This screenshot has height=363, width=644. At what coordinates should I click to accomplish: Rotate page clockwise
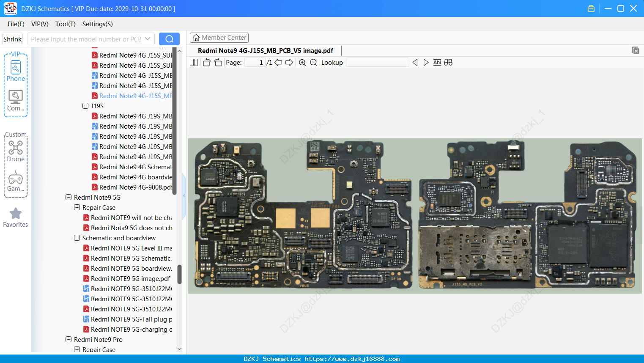click(218, 63)
